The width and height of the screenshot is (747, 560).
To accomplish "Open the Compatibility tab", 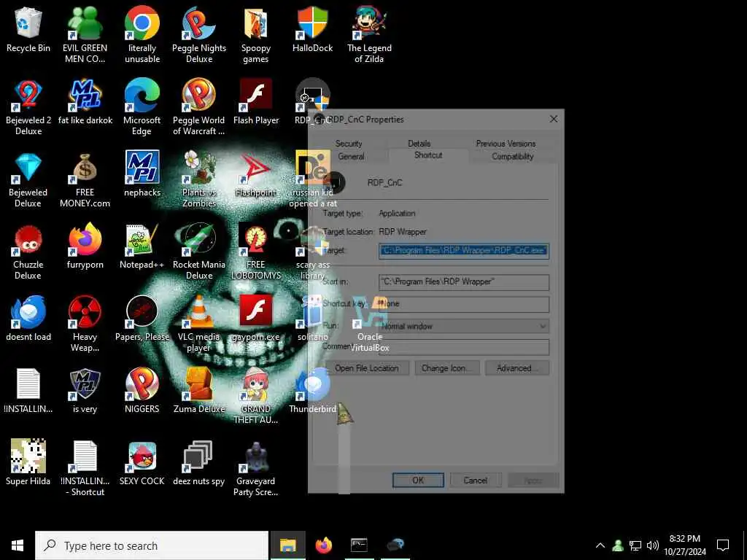I will pos(513,156).
